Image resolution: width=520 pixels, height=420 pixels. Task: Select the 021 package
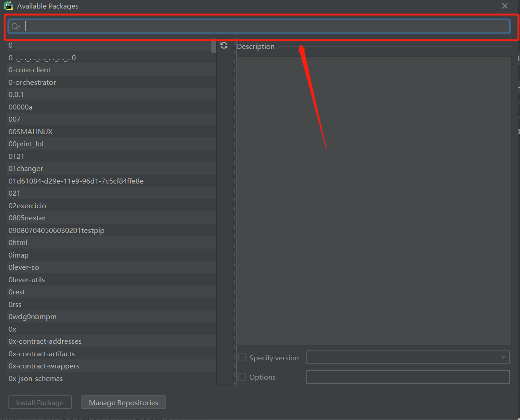tap(112, 193)
